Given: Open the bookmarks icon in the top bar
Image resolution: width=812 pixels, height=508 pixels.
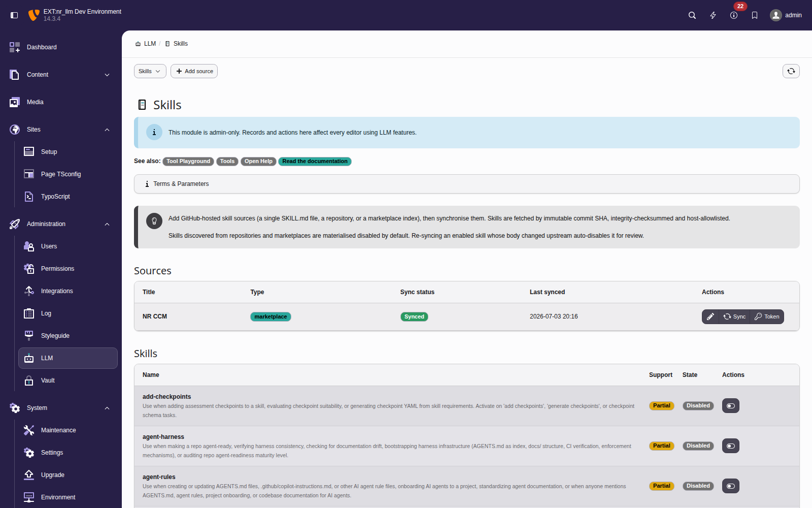Looking at the screenshot, I should (755, 15).
